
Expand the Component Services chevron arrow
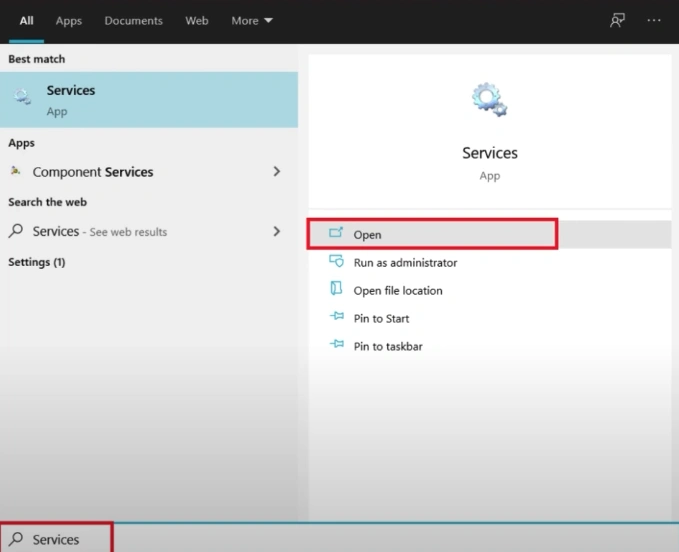coord(277,171)
